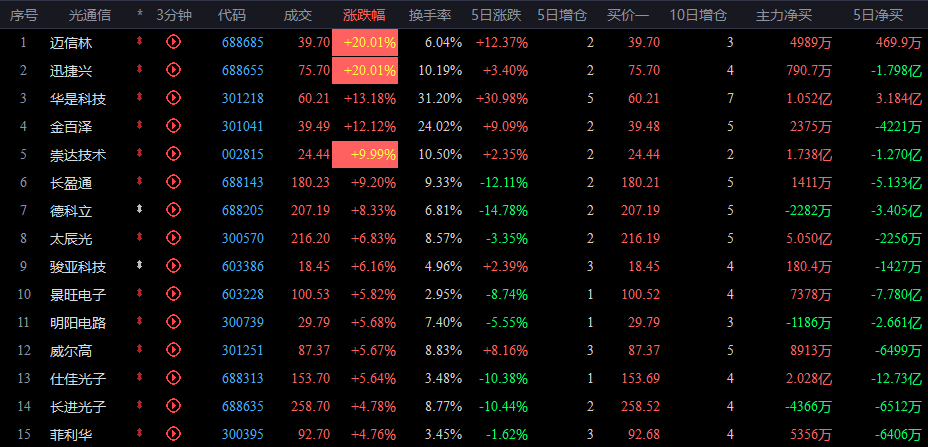
Task: Play 3-minute chart for 长进光子
Action: 173,406
